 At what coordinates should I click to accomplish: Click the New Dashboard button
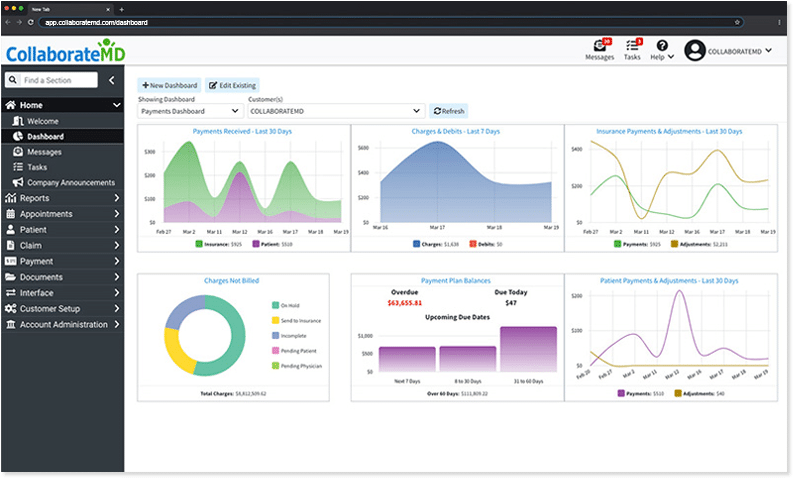(170, 86)
